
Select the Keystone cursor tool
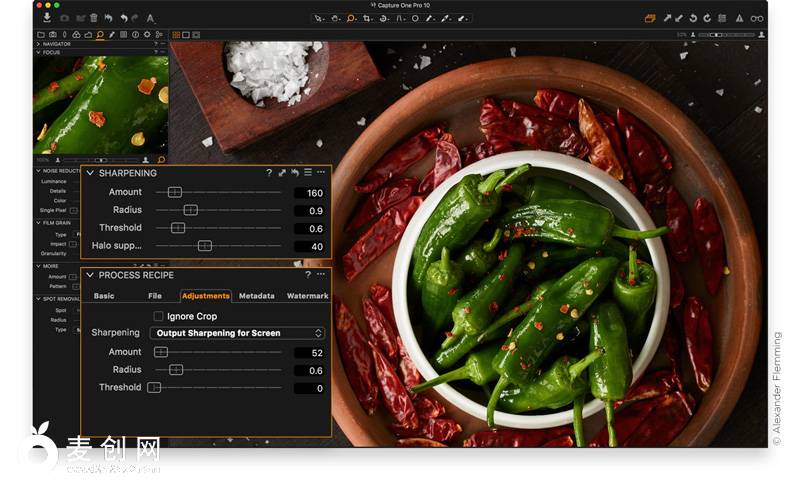[x=399, y=18]
